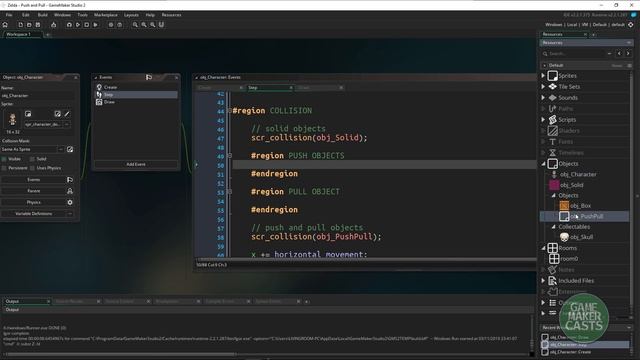The image size is (640, 360).
Task: Toggle the Visible checkbox
Action: 4,159
